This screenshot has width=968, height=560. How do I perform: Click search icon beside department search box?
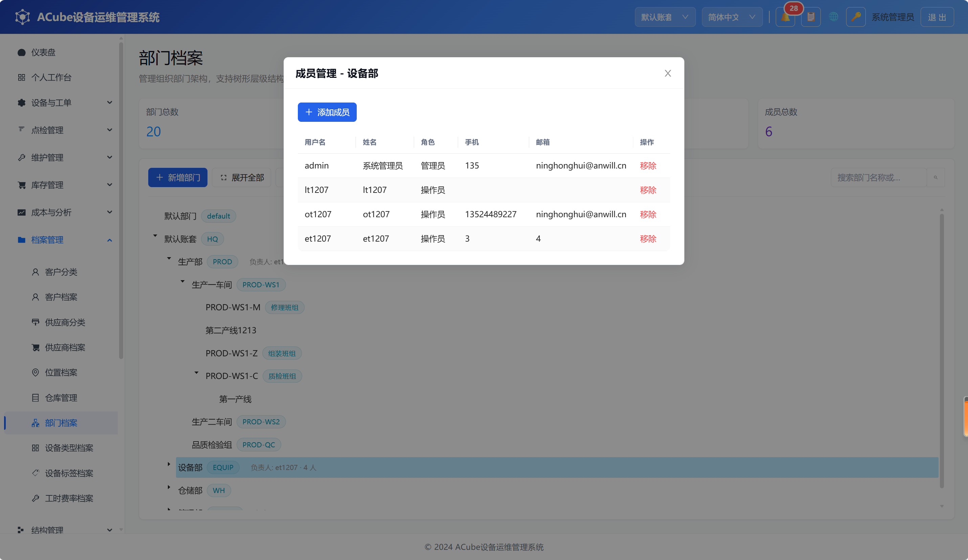pos(936,177)
